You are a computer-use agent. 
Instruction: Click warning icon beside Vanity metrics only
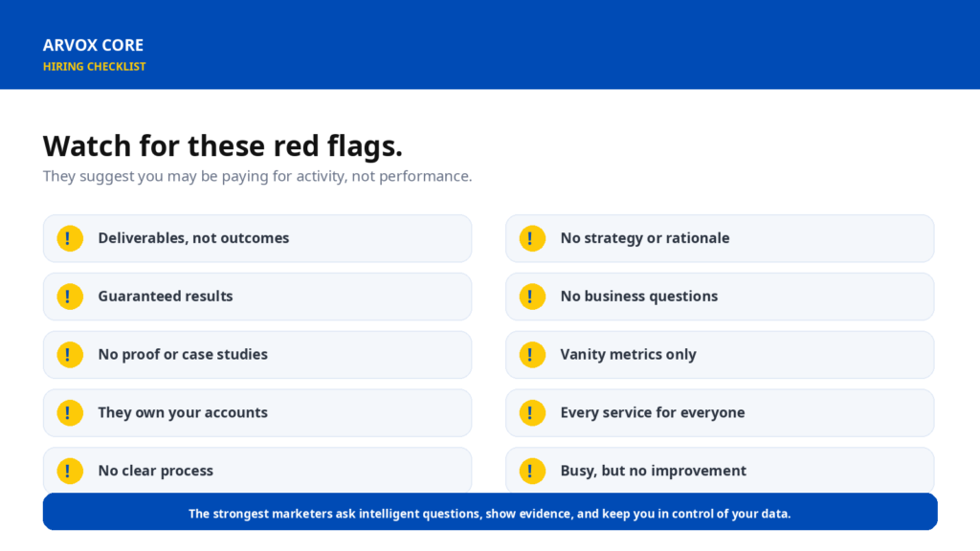[532, 354]
